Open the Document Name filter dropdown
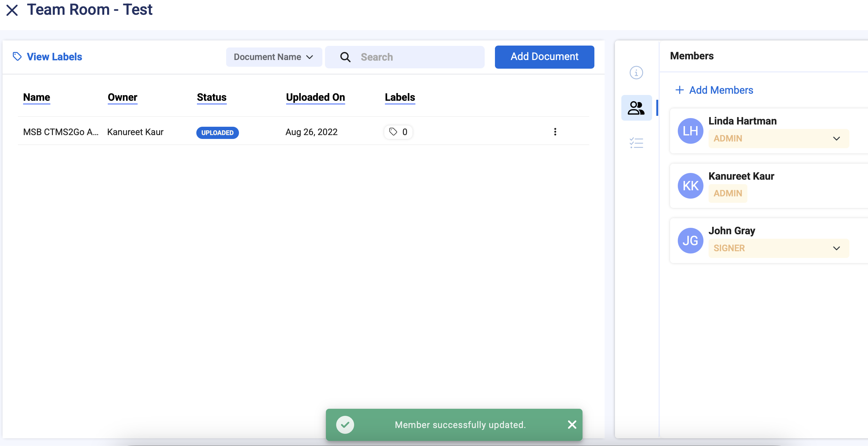868x446 pixels. [274, 57]
